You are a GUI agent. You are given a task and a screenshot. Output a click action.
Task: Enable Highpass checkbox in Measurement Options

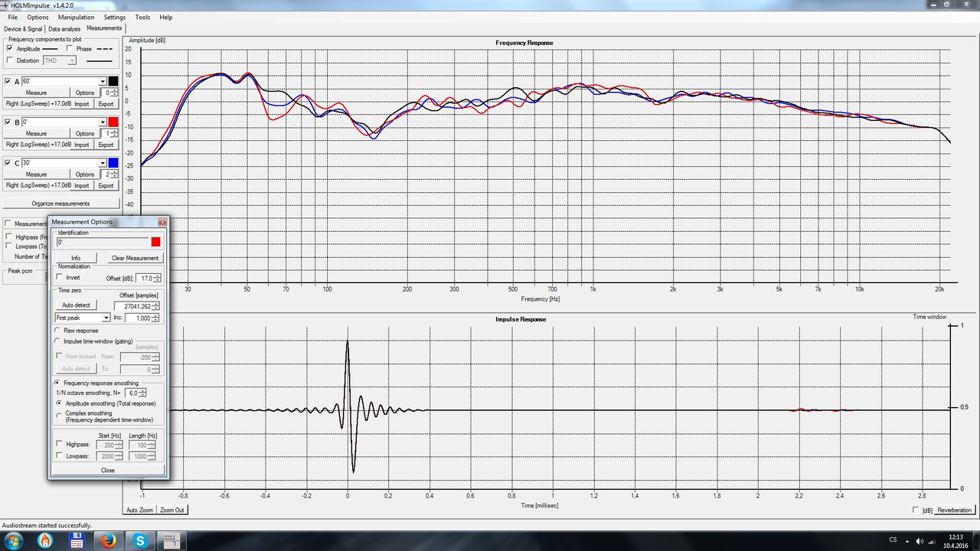60,444
